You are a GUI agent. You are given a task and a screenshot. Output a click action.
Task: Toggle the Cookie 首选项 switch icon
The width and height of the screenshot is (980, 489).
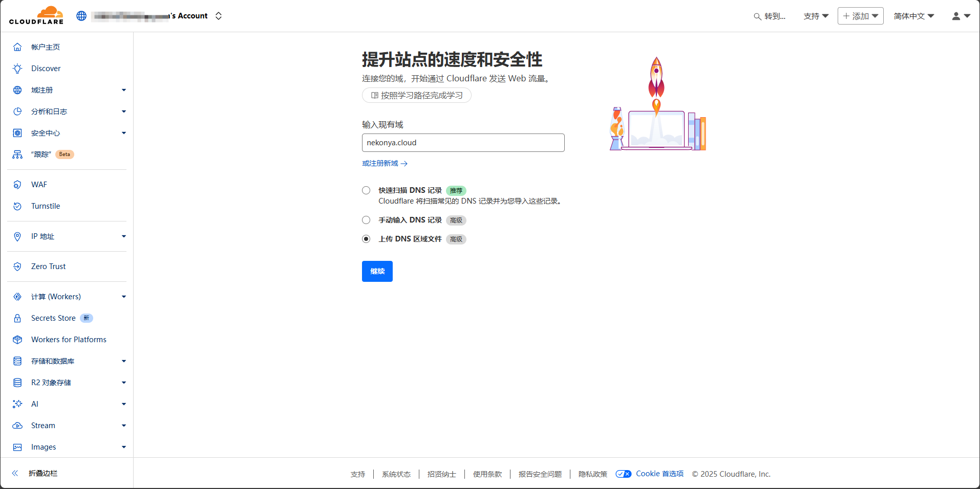click(x=623, y=474)
